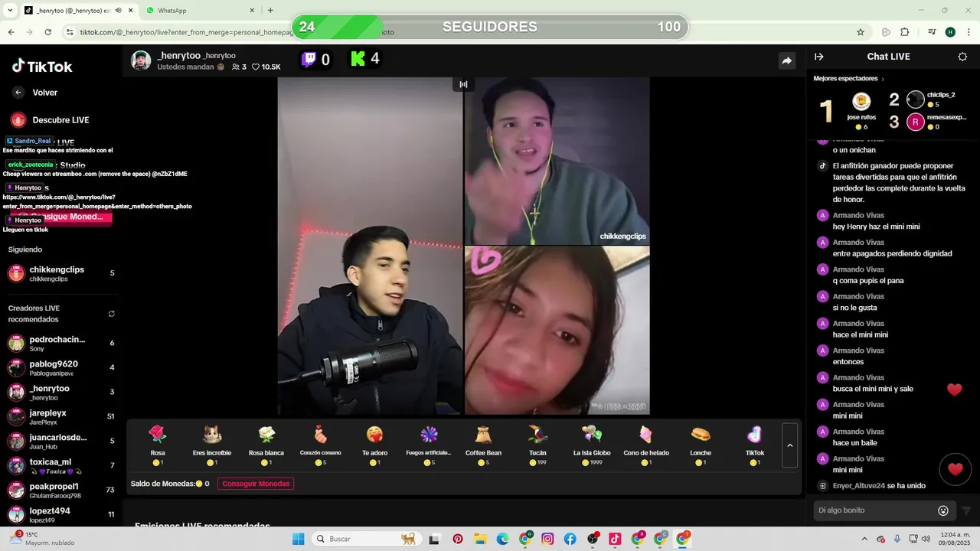
Task: Send TikTok gift
Action: coord(755,445)
